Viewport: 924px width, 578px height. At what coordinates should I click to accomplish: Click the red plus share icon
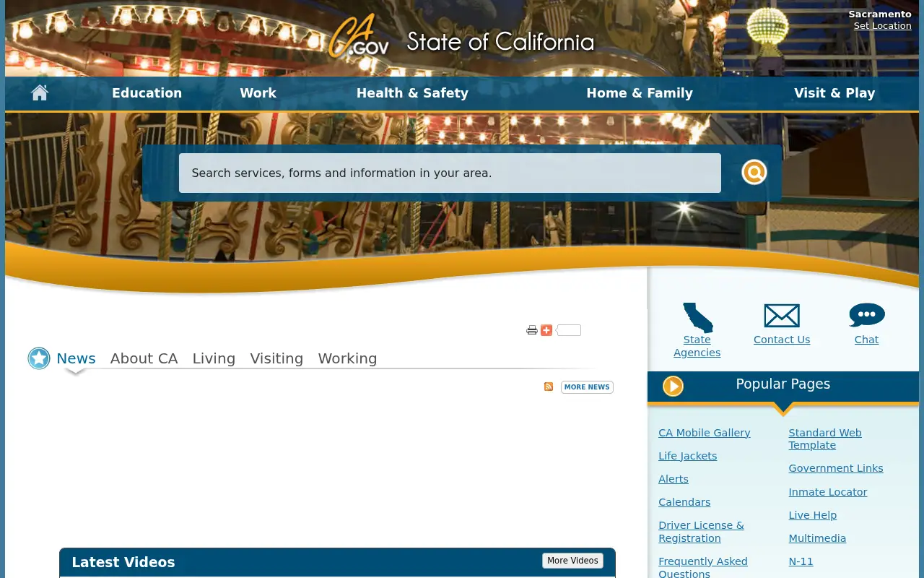pyautogui.click(x=546, y=330)
